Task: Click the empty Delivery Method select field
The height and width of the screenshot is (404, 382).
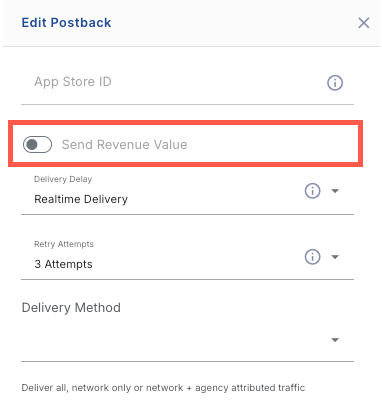Action: point(187,340)
